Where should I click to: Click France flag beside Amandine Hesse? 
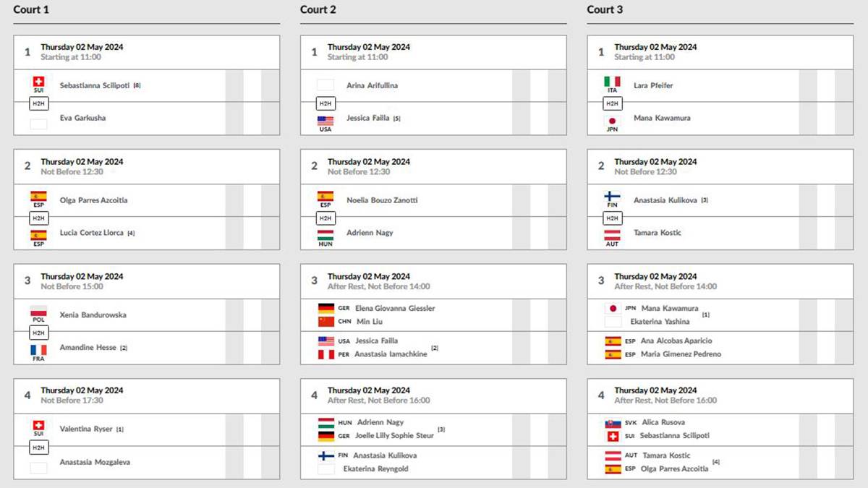click(x=38, y=350)
